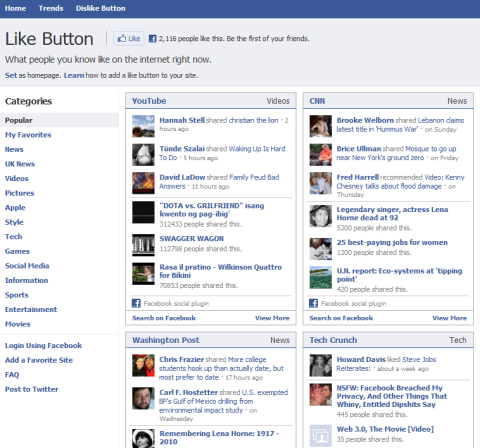Screen dimensions: 480x448
Task: Select the Style category
Action: coord(14,222)
